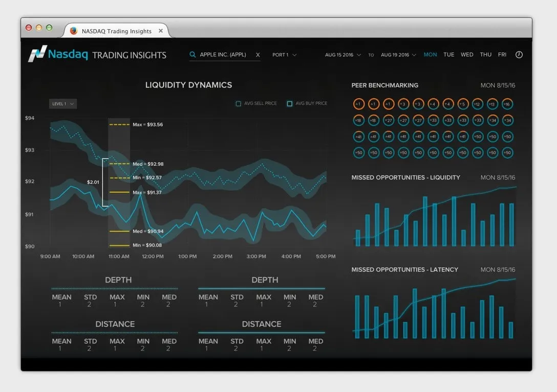This screenshot has height=392, width=557.
Task: Switch to the THU day view
Action: (x=486, y=54)
